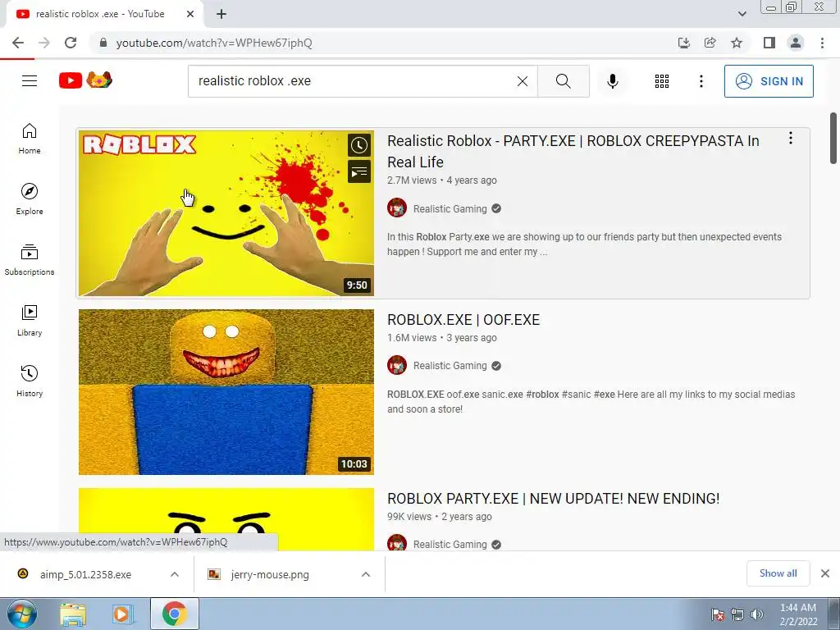Open History in the sidebar
Image resolution: width=840 pixels, height=630 pixels.
click(30, 381)
